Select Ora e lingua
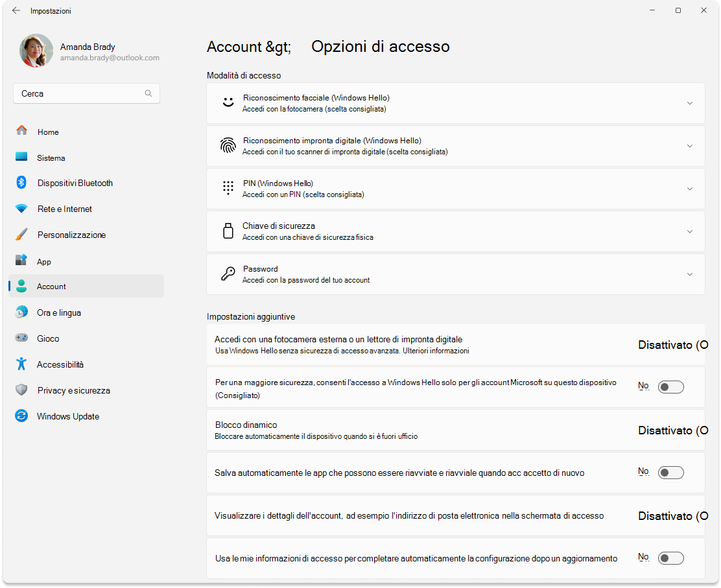The image size is (721, 588). coord(86,312)
